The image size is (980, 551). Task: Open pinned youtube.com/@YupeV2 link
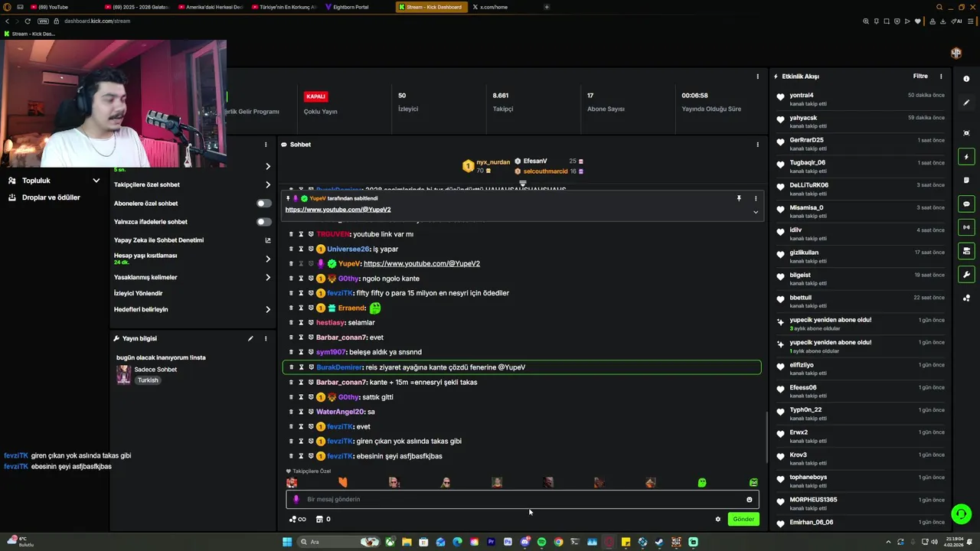coord(338,210)
